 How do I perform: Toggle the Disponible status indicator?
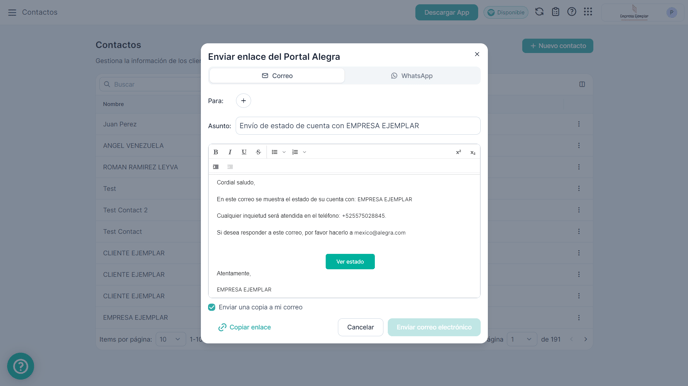506,12
